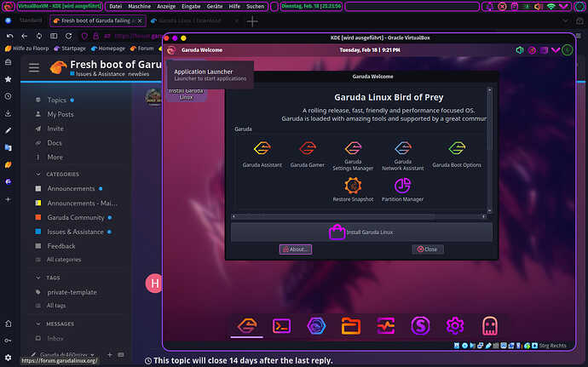Open Docs in forum sidebar
588x367 pixels.
tap(54, 143)
